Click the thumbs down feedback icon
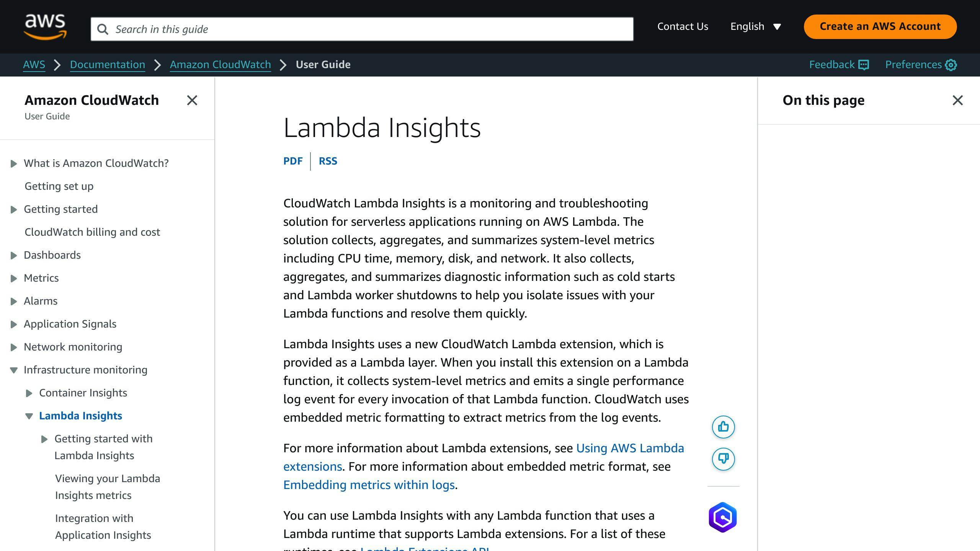Viewport: 980px width, 551px height. (724, 459)
